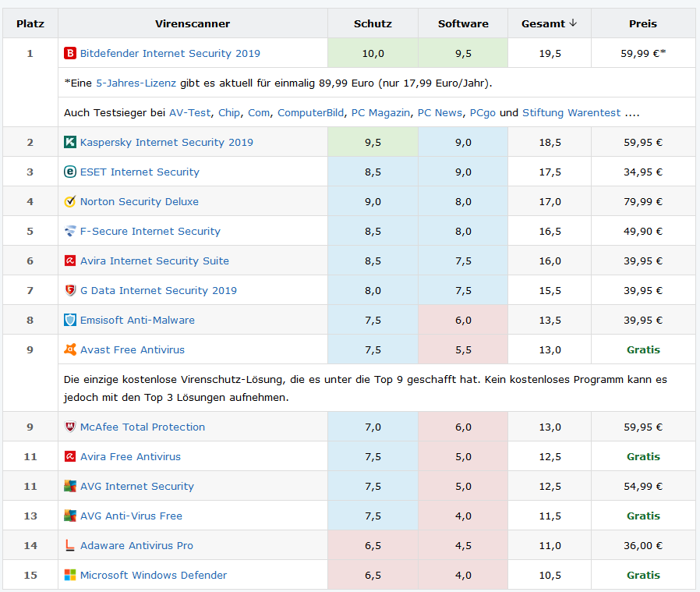Click the Kaspersky logo icon

point(69,142)
